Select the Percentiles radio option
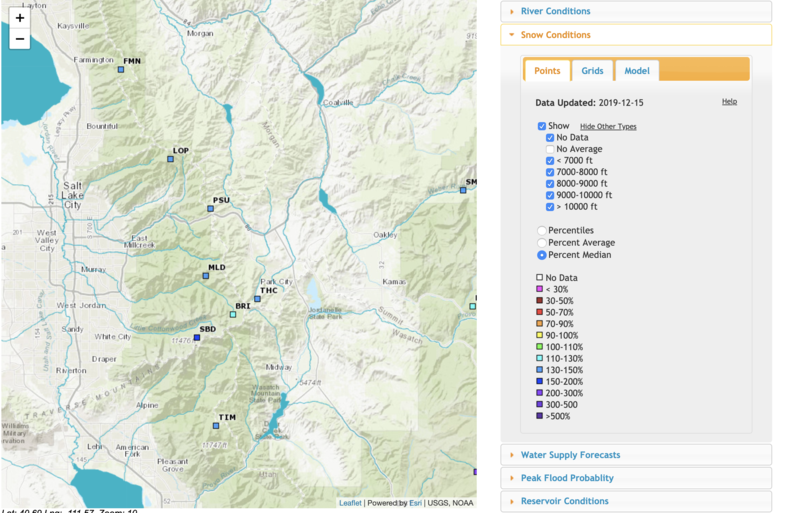The height and width of the screenshot is (513, 800). tap(542, 231)
